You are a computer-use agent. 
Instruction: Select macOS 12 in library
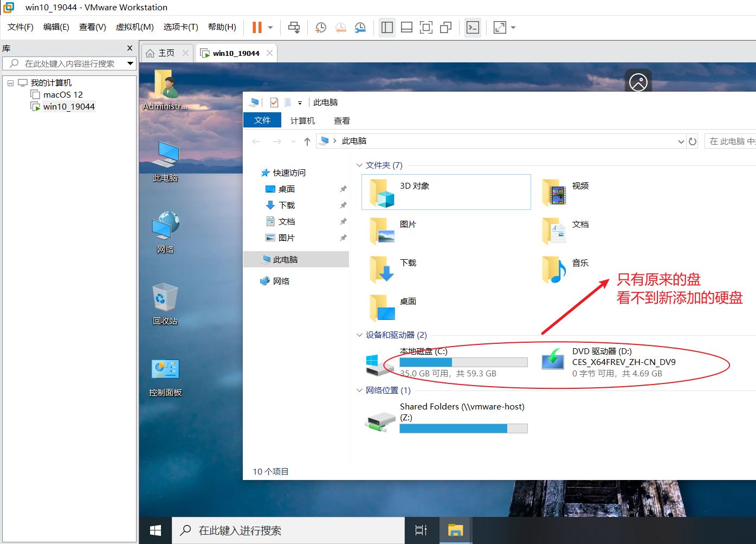[63, 95]
